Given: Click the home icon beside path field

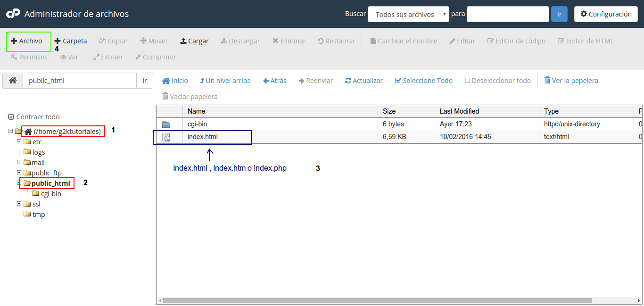Looking at the screenshot, I should (x=13, y=81).
